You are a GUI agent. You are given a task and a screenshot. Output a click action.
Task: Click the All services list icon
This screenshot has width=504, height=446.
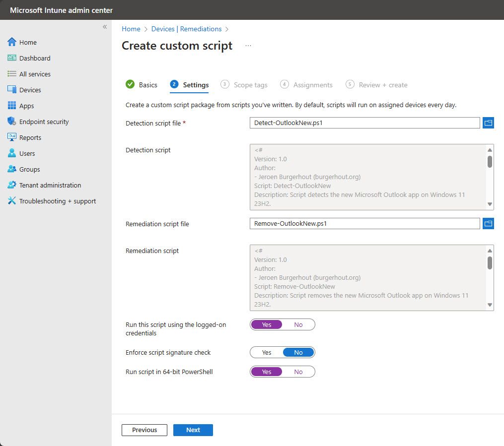click(12, 74)
